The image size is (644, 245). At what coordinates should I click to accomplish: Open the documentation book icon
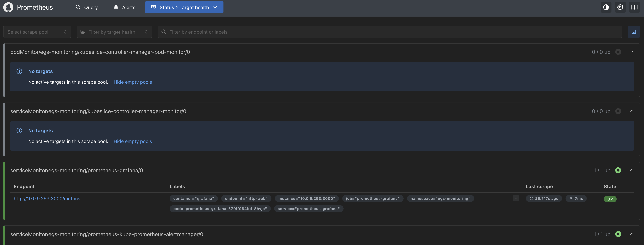coord(634,7)
